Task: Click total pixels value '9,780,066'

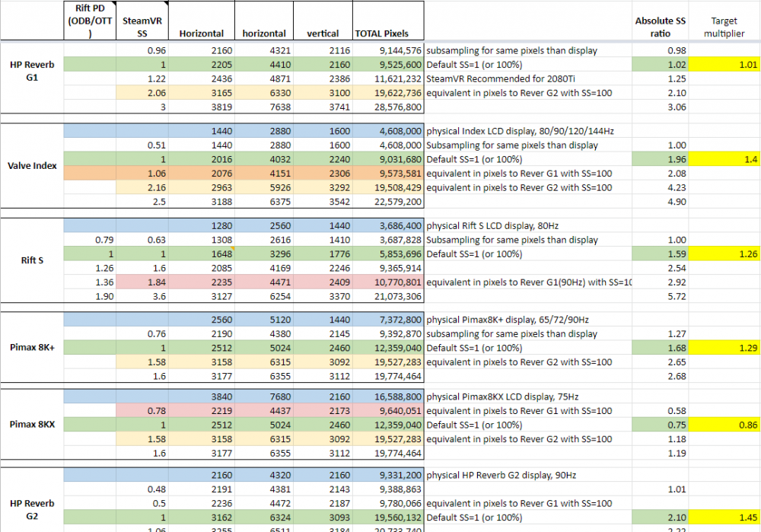Action: (388, 503)
